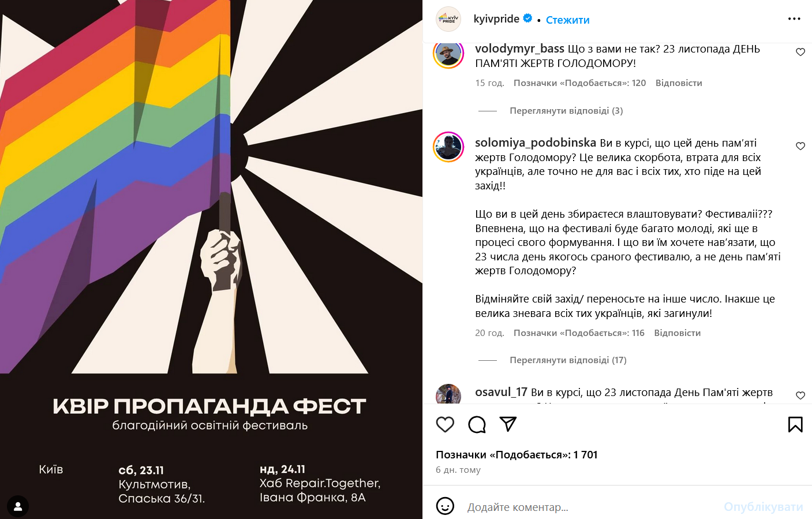The height and width of the screenshot is (519, 812).
Task: Open volodymyr_bass's profile picture
Action: [448, 55]
